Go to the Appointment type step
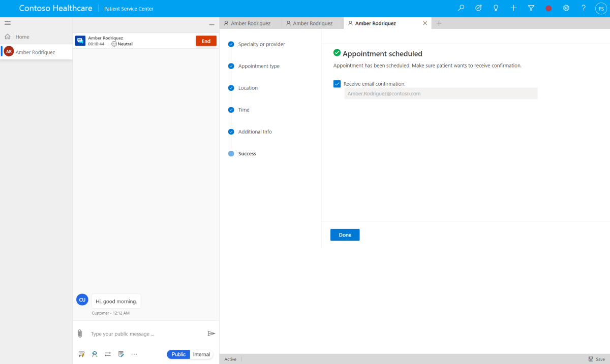 259,66
